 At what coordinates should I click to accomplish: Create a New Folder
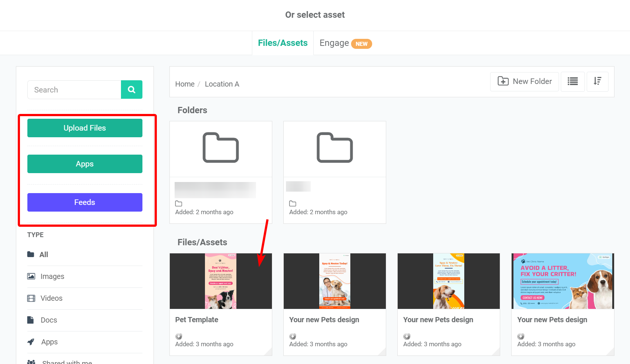pyautogui.click(x=524, y=81)
